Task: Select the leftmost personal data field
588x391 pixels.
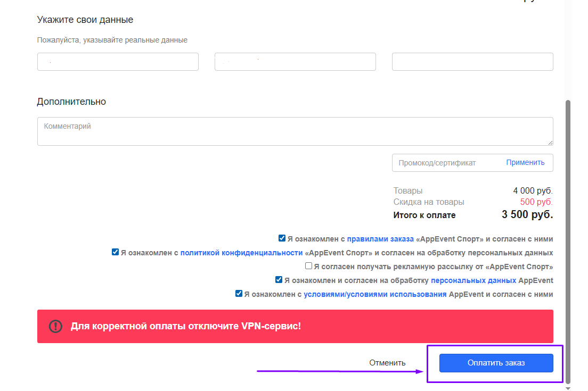Action: [x=118, y=62]
